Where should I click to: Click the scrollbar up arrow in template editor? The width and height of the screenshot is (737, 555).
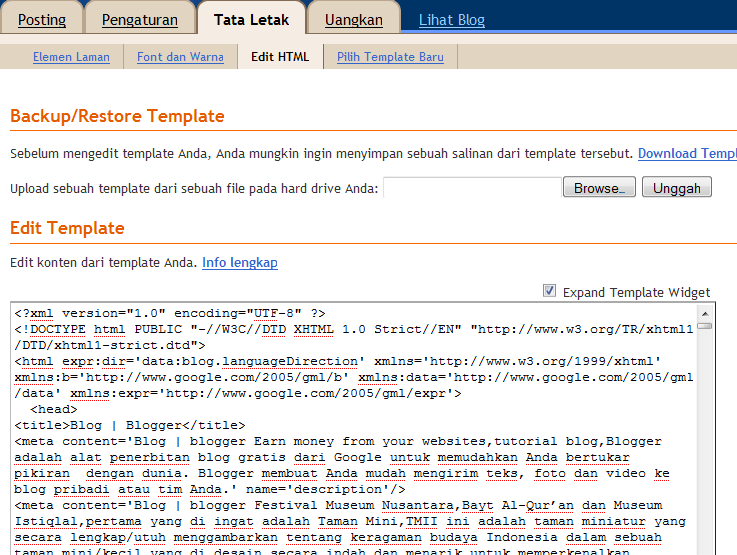point(705,313)
